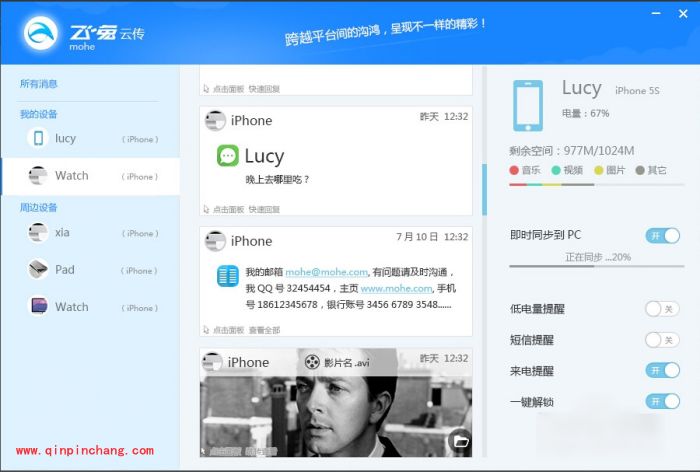Image resolution: width=700 pixels, height=472 pixels.
Task: Click the 电量：67% battery text
Action: tap(585, 113)
